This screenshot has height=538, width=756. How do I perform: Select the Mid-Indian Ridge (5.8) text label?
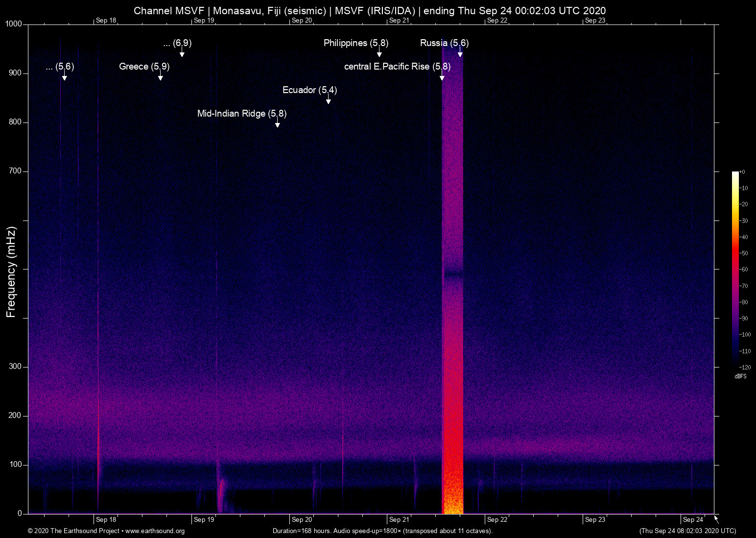pyautogui.click(x=241, y=113)
